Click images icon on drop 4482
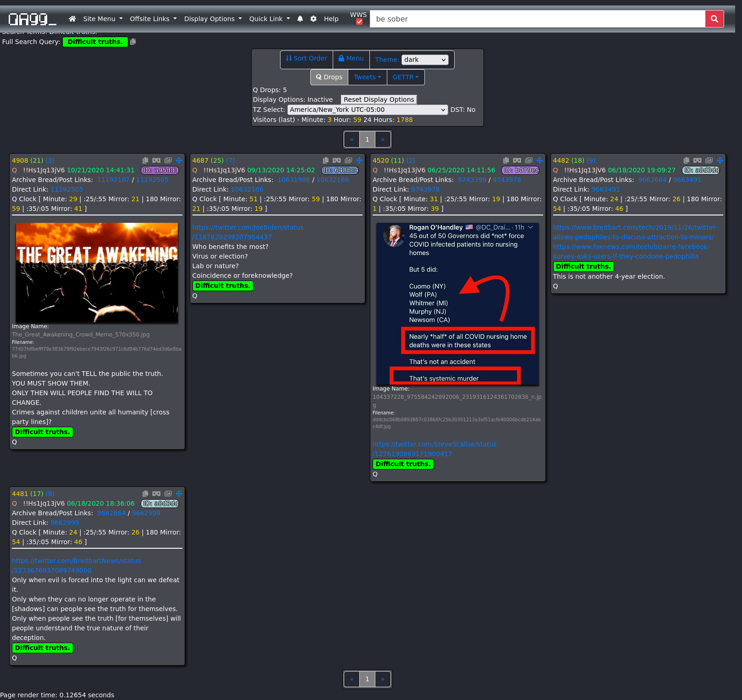The image size is (742, 700). [709, 160]
